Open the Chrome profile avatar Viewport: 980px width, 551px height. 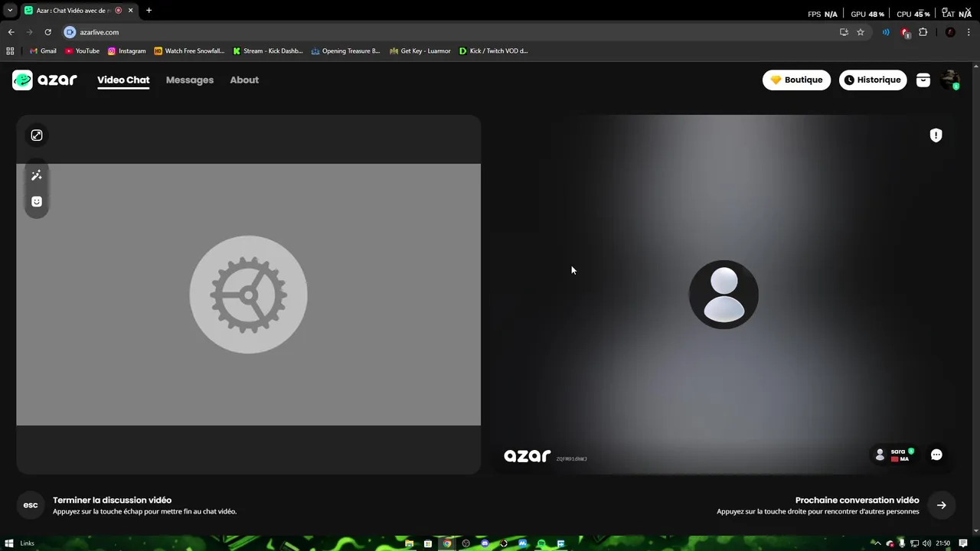point(950,32)
